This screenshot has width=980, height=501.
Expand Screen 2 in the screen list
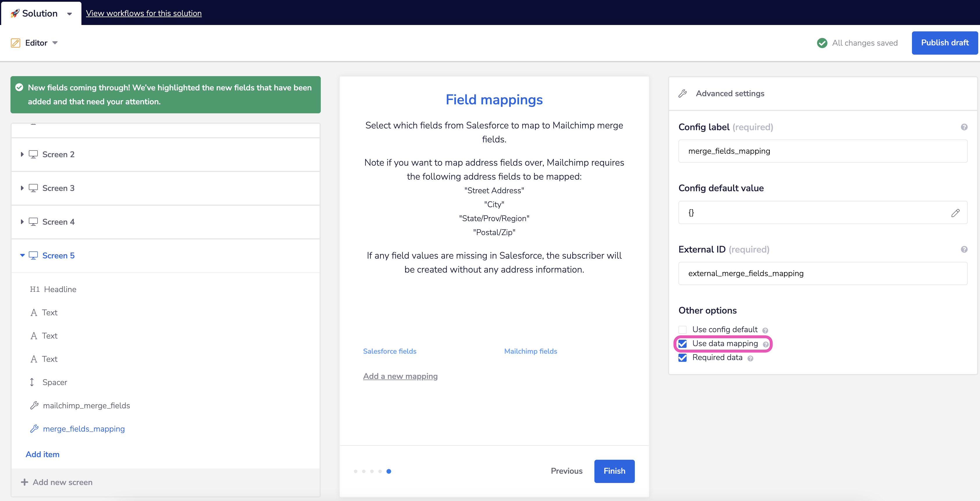(22, 154)
